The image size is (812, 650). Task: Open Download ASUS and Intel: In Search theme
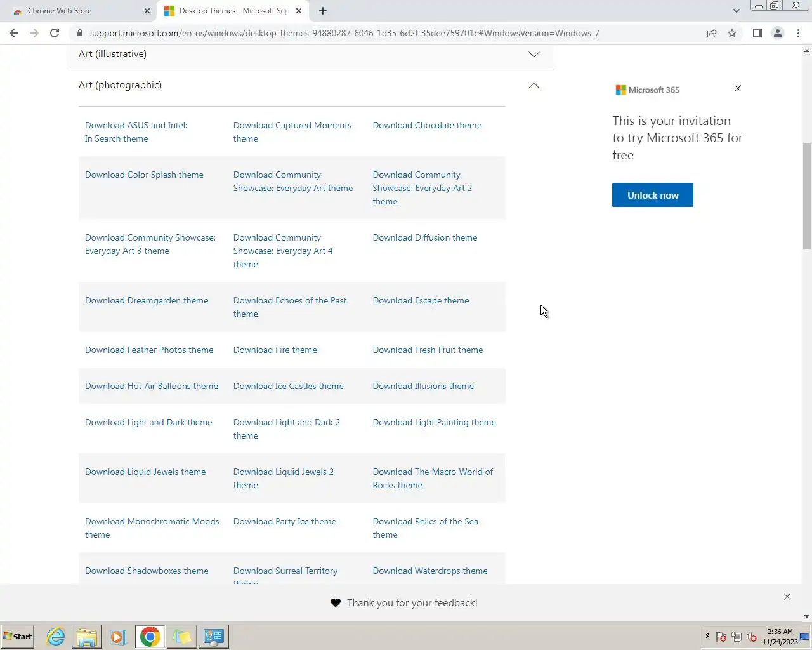tap(136, 132)
